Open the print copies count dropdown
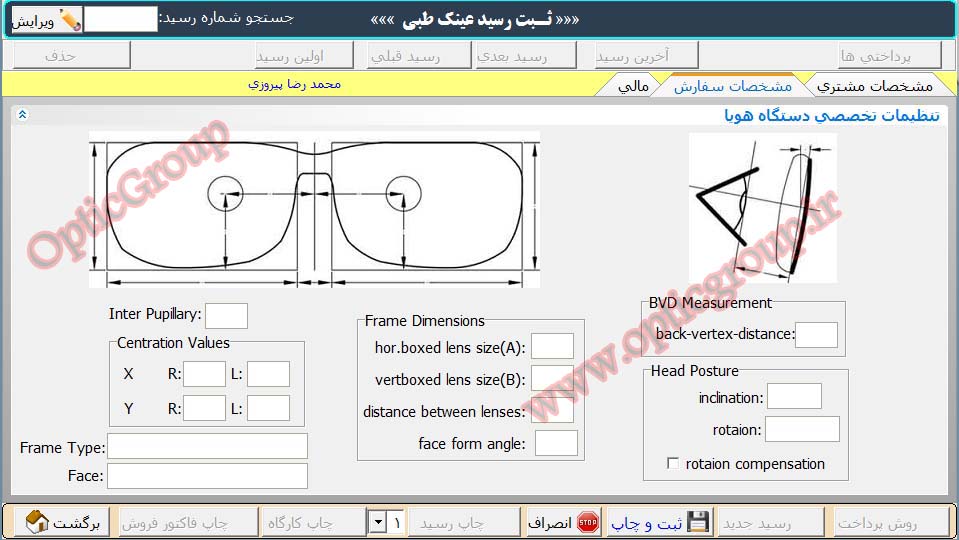Viewport: 959px width, 540px height. (x=377, y=522)
